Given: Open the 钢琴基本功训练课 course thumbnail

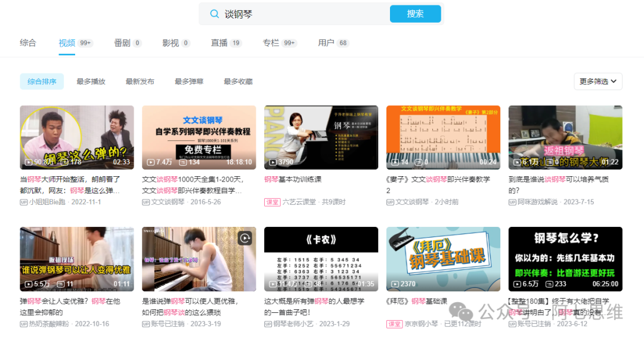Looking at the screenshot, I should point(321,137).
